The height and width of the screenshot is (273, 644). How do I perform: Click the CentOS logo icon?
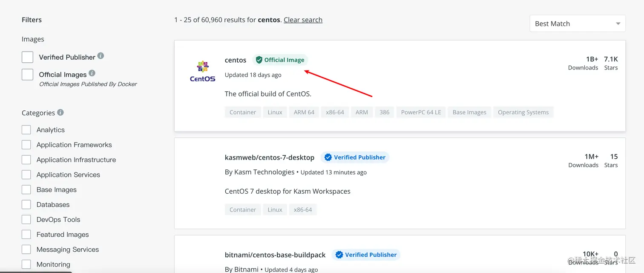point(203,71)
